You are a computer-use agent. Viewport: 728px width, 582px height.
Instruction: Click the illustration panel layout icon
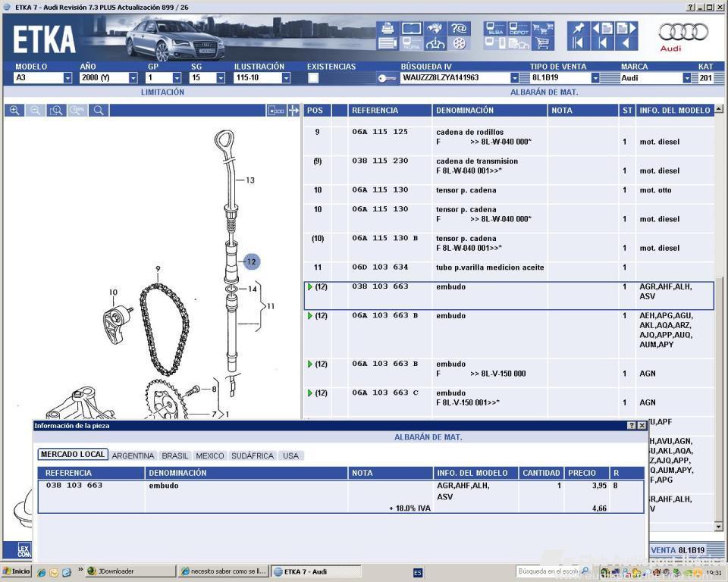276,111
